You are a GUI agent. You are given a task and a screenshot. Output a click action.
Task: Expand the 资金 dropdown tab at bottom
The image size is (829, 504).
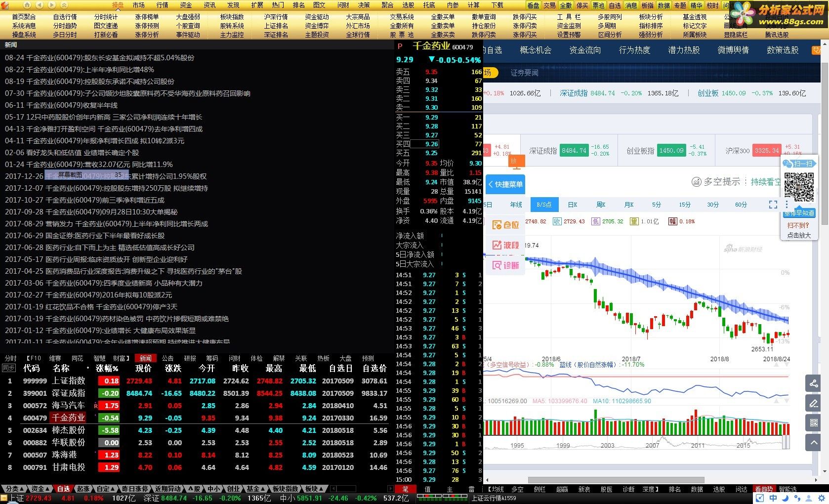pos(40,489)
